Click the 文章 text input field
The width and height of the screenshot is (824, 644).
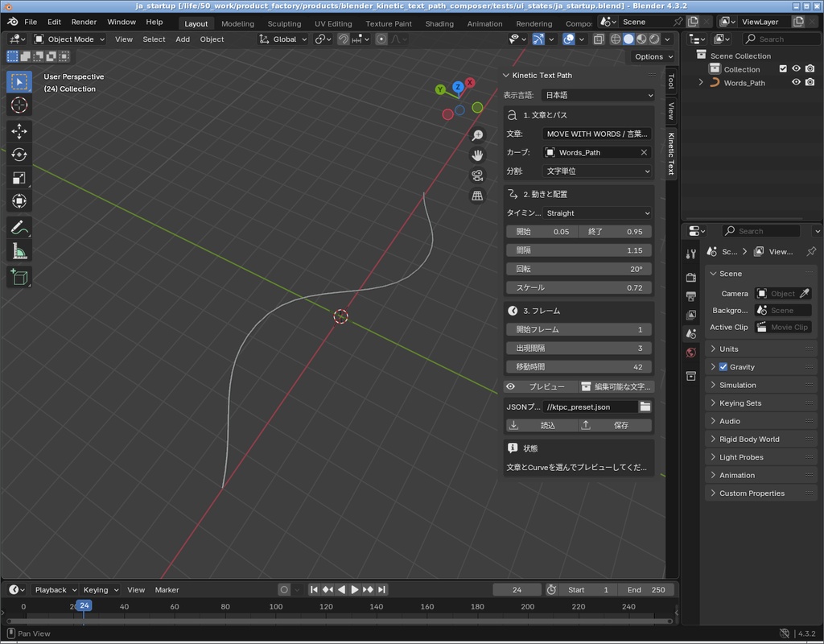(597, 134)
